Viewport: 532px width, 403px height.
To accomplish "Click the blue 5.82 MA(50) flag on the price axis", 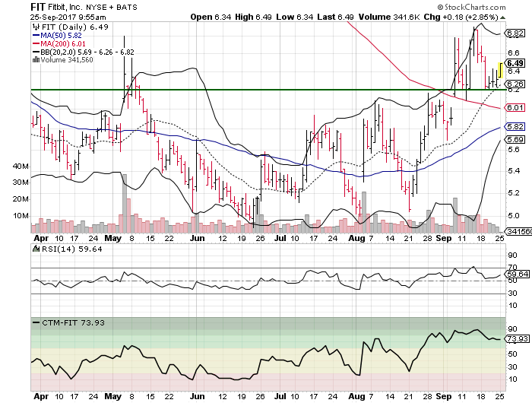I will click(515, 127).
